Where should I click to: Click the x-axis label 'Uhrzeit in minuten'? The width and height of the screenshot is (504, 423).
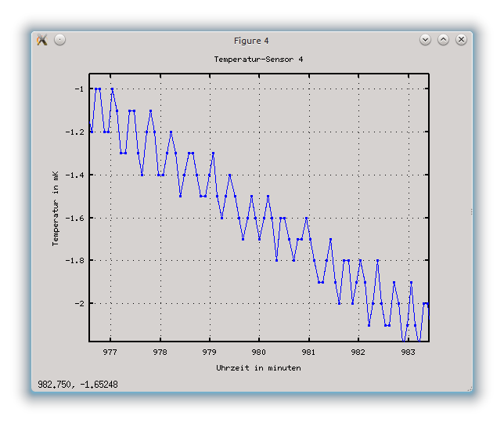click(x=258, y=368)
